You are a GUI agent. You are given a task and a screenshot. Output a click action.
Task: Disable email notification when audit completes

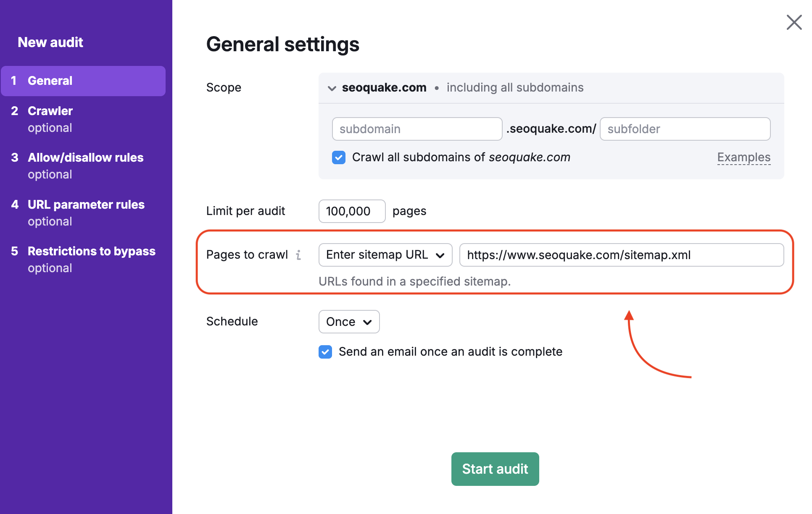tap(325, 352)
